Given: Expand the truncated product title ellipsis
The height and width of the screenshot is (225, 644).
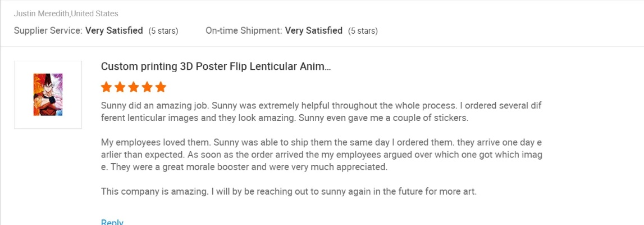Looking at the screenshot, I should [328, 67].
